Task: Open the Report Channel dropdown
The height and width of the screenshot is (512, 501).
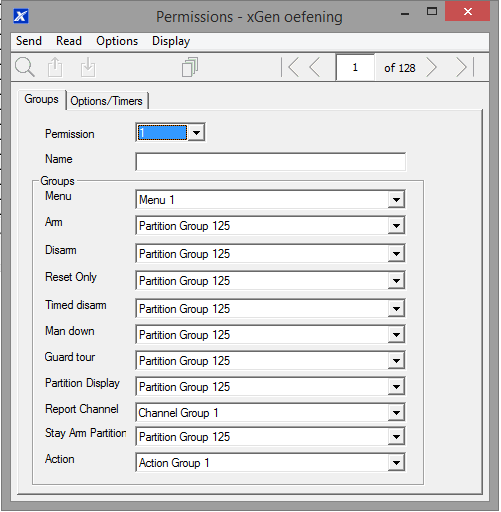Action: pyautogui.click(x=396, y=413)
